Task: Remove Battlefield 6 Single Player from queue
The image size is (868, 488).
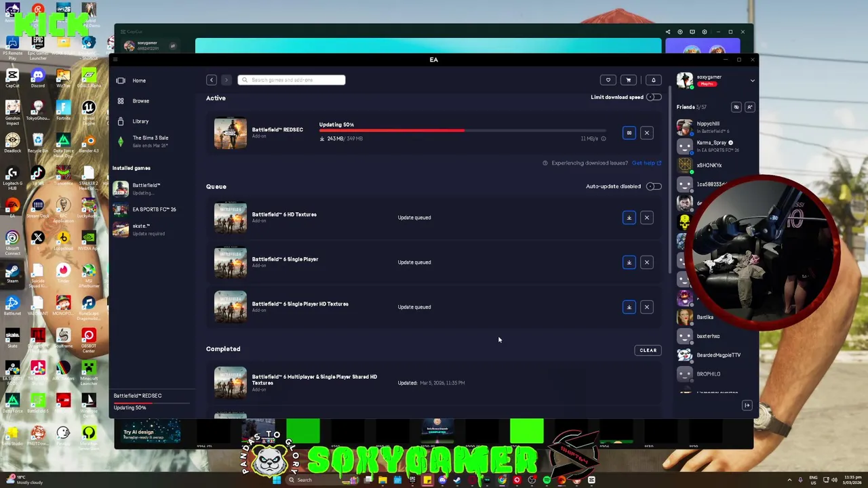Action: click(x=647, y=262)
